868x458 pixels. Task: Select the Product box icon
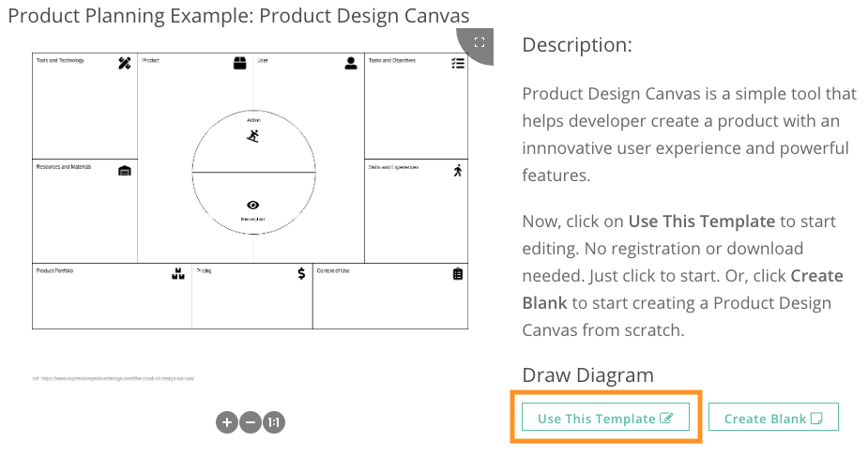[x=239, y=63]
